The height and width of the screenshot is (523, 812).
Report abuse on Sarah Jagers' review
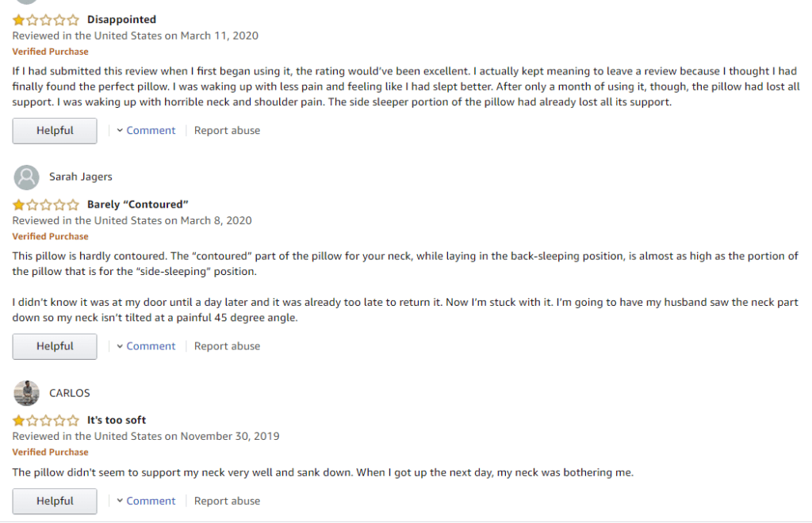coord(227,346)
